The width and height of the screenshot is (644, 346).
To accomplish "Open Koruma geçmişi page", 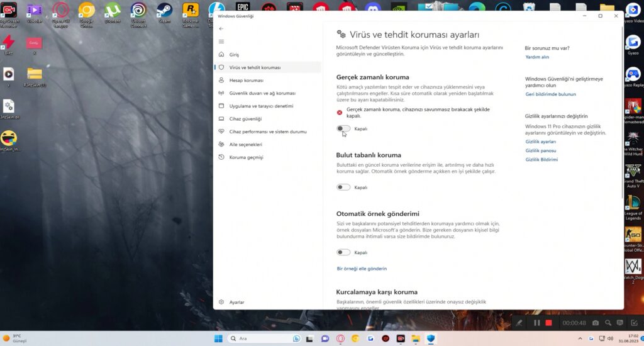I will tap(267, 157).
